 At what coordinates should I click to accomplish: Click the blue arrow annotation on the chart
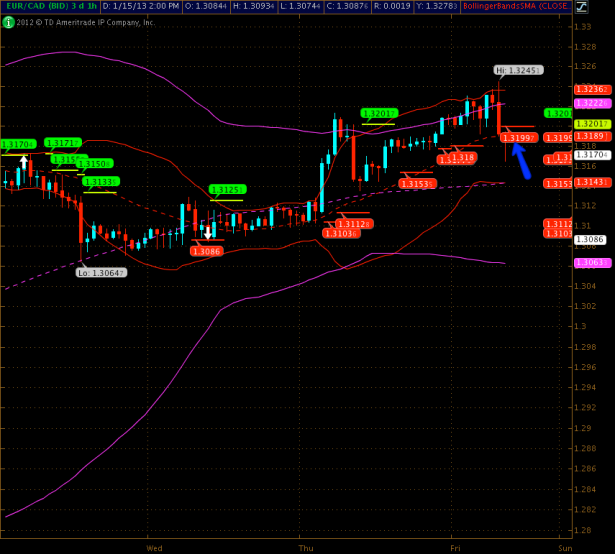click(519, 158)
